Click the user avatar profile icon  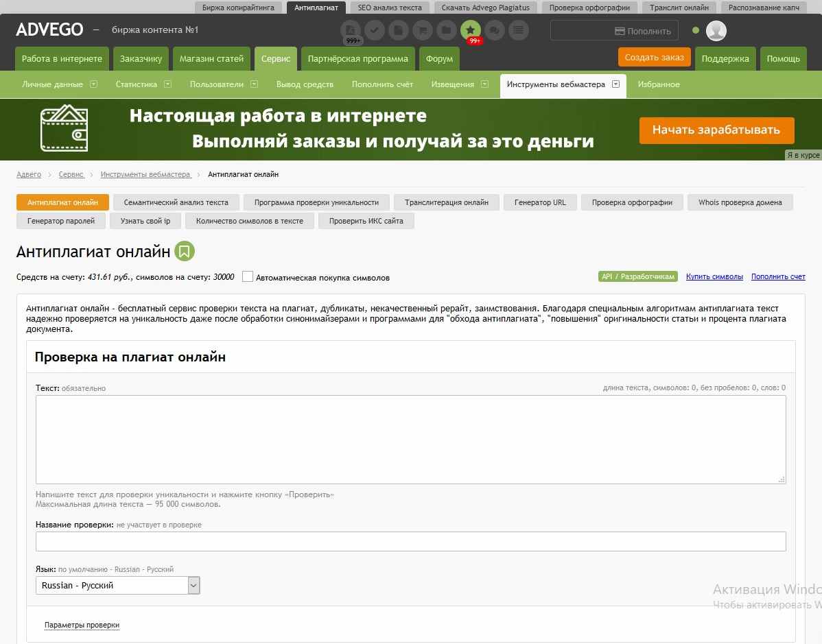coord(716,31)
